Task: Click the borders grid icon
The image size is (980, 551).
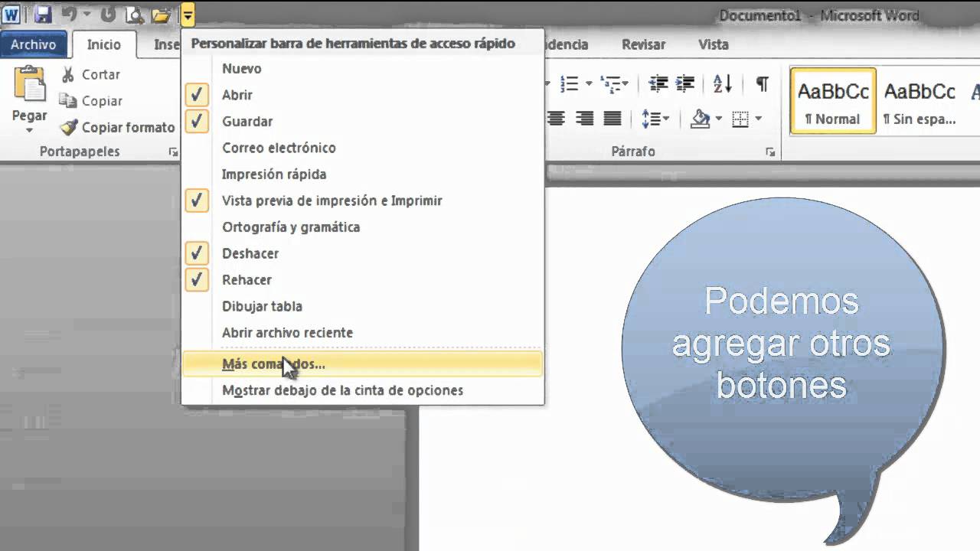Action: coord(740,119)
